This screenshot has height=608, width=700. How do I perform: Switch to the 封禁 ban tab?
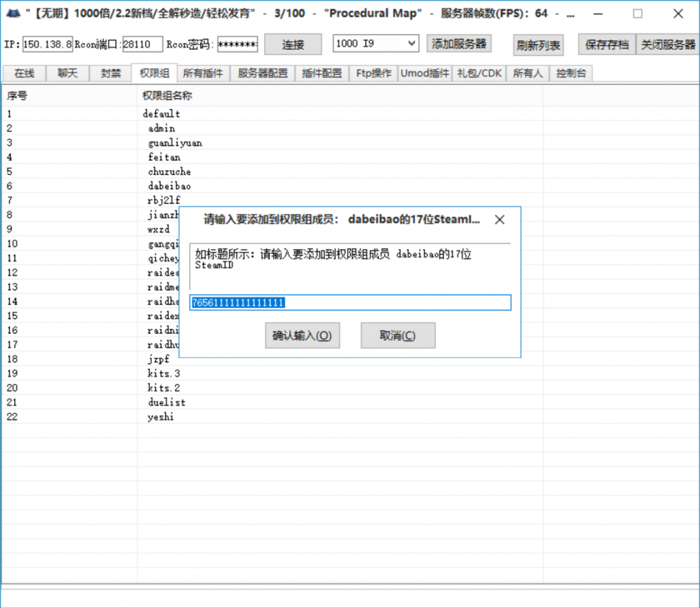coord(110,73)
